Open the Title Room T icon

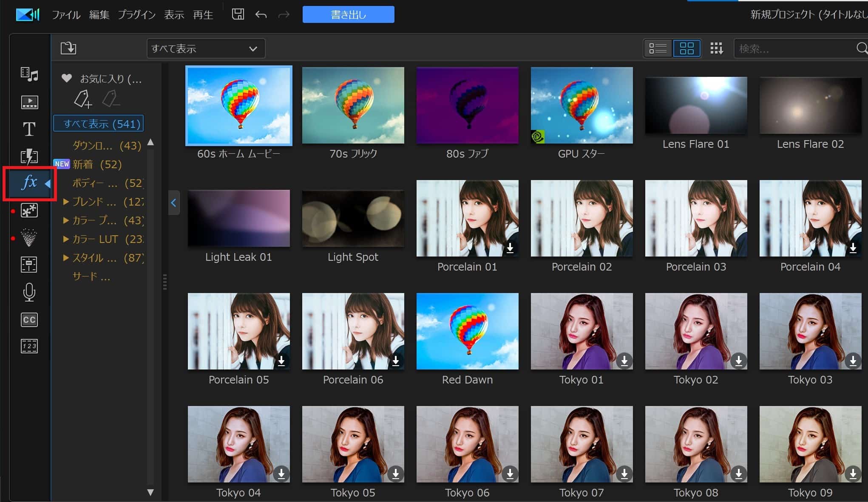[x=29, y=129]
